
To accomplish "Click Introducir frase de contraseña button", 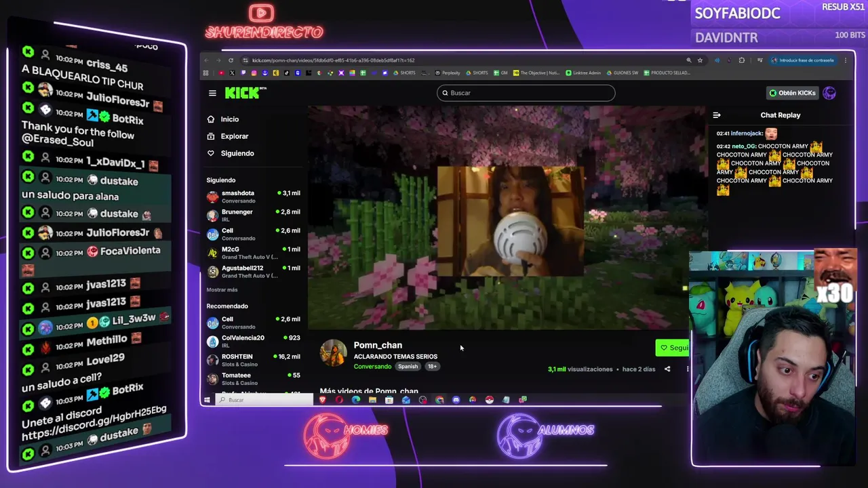I will (802, 60).
